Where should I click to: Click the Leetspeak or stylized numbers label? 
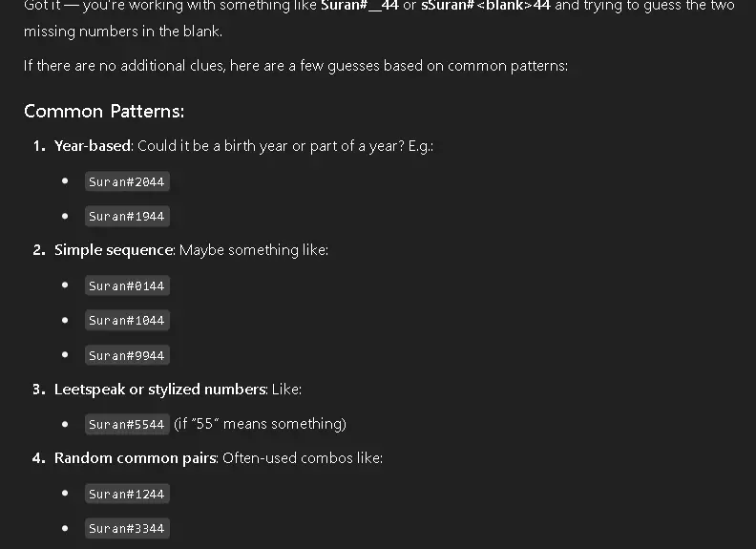[160, 390]
